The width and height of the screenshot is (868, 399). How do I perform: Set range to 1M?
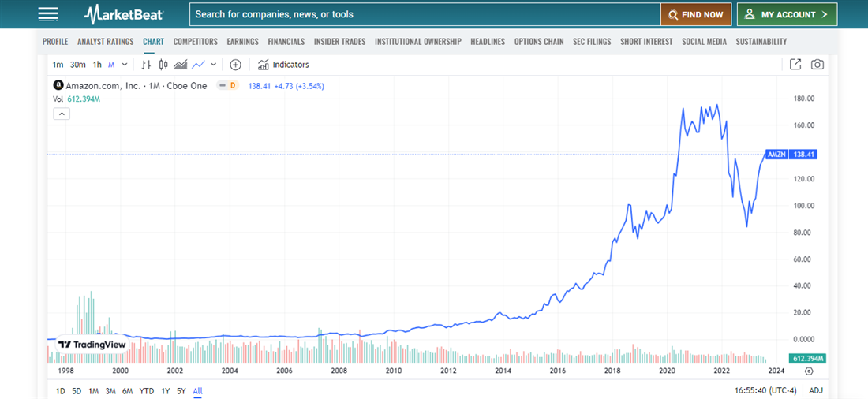(94, 391)
